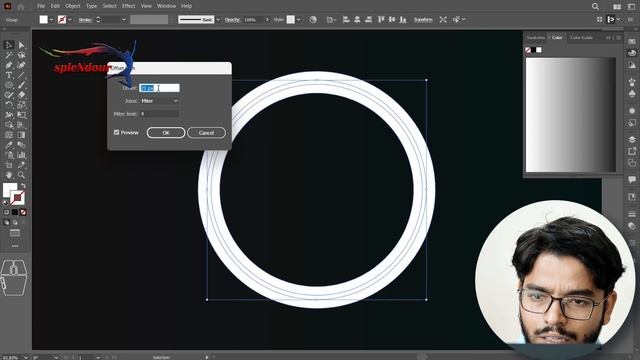
Task: Open stroke color dropdown in control bar
Action: click(x=70, y=20)
